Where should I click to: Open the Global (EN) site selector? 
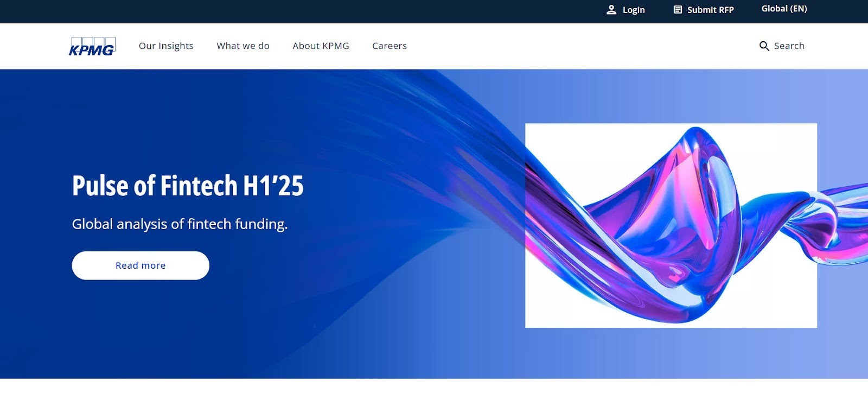click(x=784, y=9)
